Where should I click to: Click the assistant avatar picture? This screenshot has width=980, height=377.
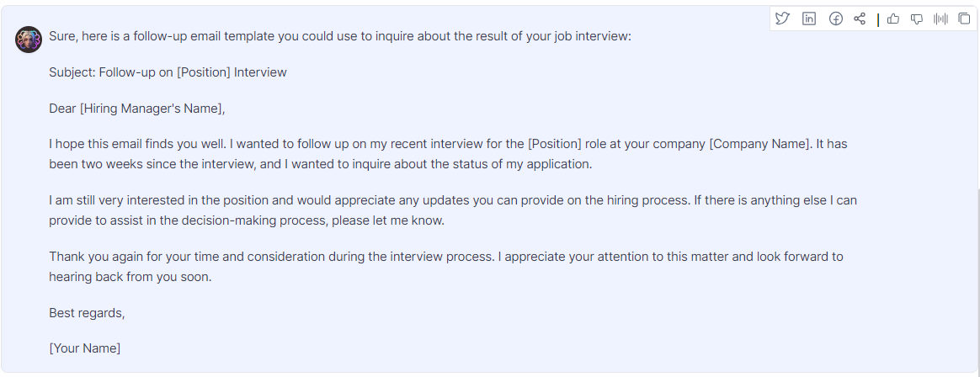click(28, 39)
